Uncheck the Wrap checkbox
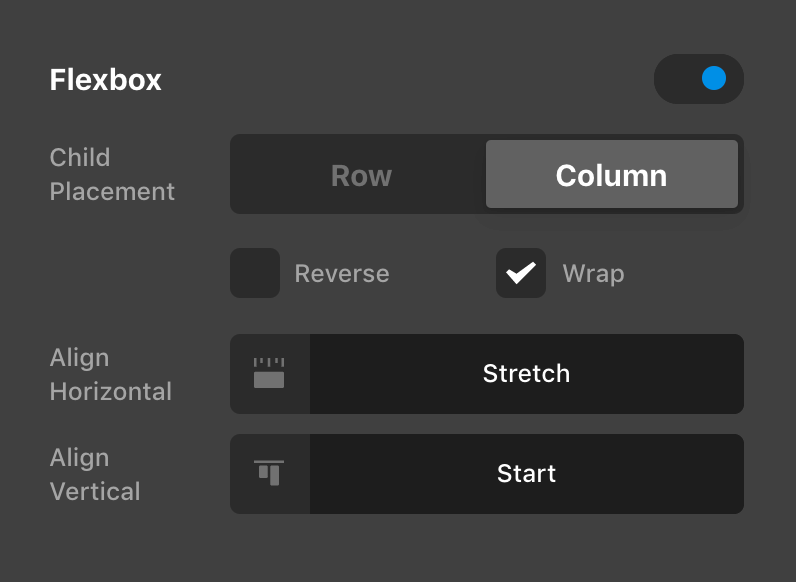The image size is (796, 582). pos(521,274)
